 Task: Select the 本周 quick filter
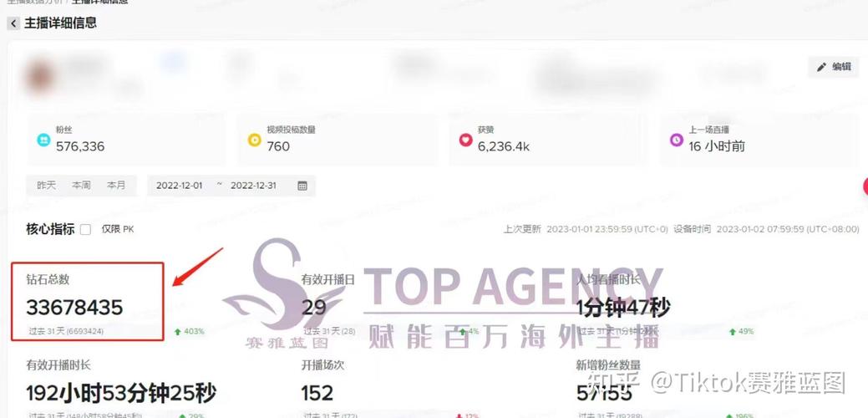click(x=81, y=186)
